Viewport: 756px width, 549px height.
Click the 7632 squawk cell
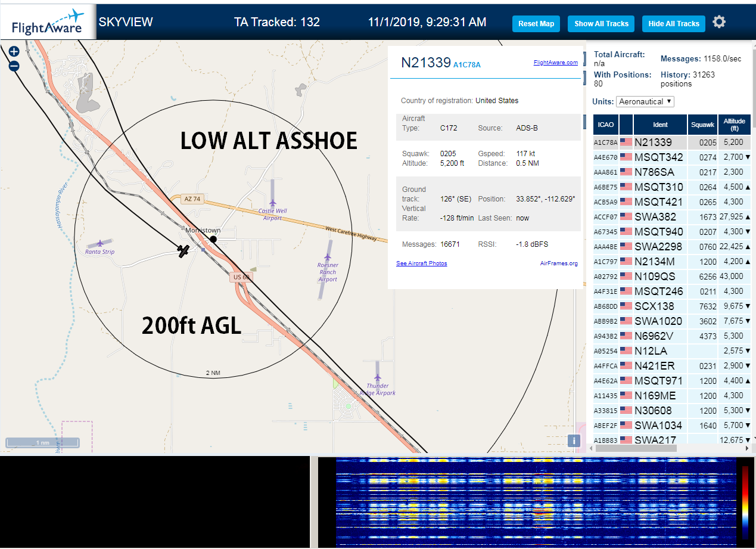[x=703, y=306]
